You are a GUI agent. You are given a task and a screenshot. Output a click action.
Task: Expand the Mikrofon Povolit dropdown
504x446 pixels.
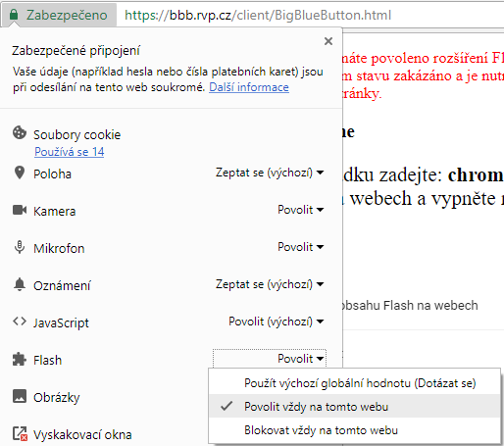[x=301, y=247]
